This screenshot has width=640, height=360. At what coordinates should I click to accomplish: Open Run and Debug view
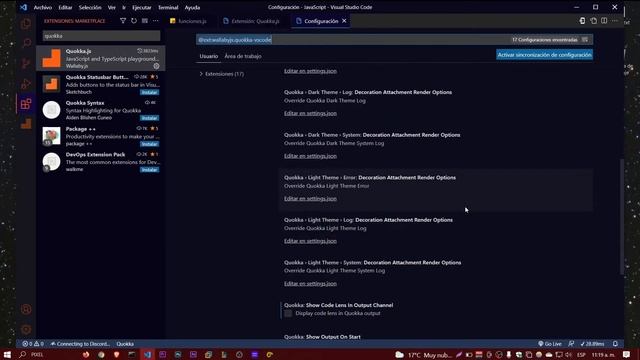[26, 84]
